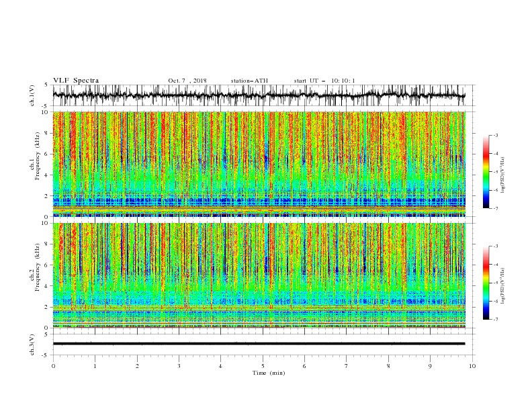Click the 'ch.3(V)' axis label
Viewport: 532px width, 411px height.
(32, 345)
